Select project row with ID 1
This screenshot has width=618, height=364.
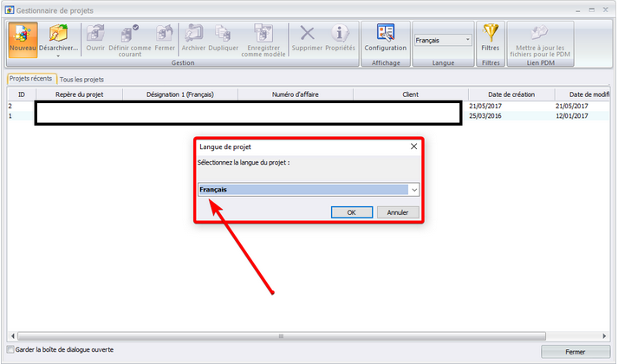(x=309, y=116)
